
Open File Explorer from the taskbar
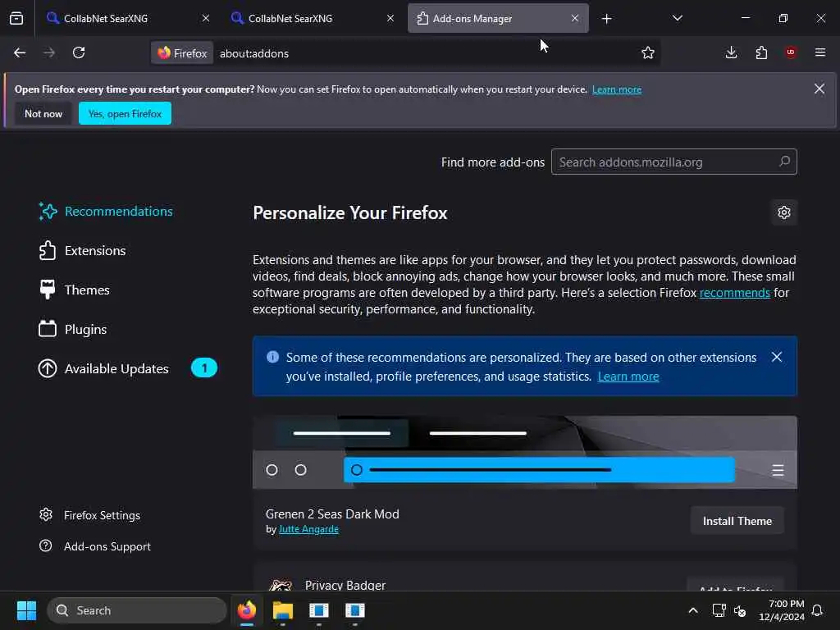[x=283, y=610]
